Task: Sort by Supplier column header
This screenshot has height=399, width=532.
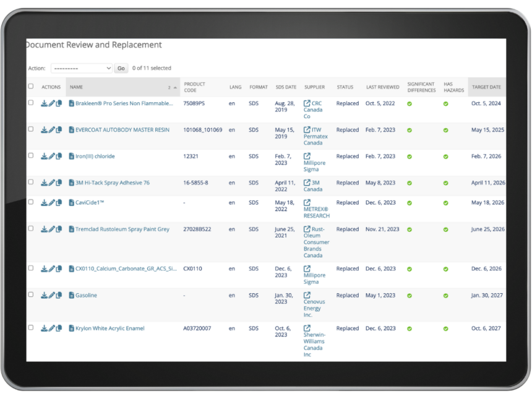Action: (x=314, y=87)
